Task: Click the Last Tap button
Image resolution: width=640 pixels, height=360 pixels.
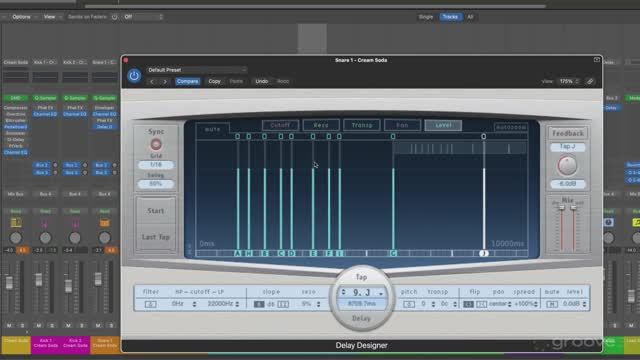Action: tap(156, 237)
